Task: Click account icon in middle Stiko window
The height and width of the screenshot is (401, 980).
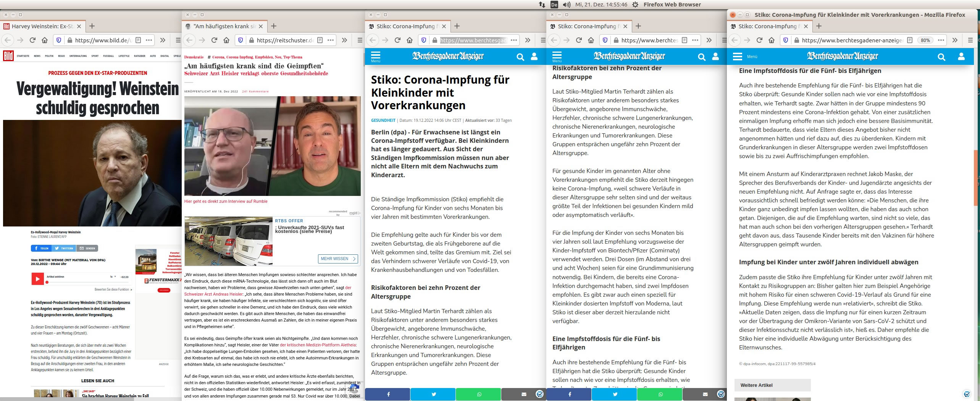Action: pyautogui.click(x=715, y=57)
